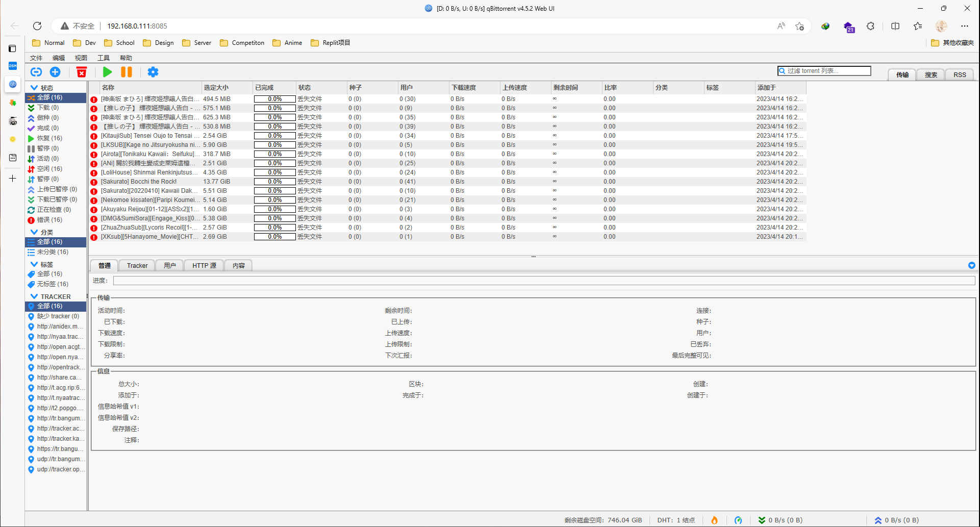Collapse details panel with blue arrow button
The height and width of the screenshot is (527, 980).
[971, 265]
